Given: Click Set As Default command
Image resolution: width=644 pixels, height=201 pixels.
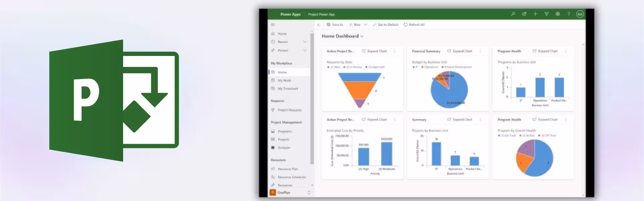Looking at the screenshot, I should point(385,24).
